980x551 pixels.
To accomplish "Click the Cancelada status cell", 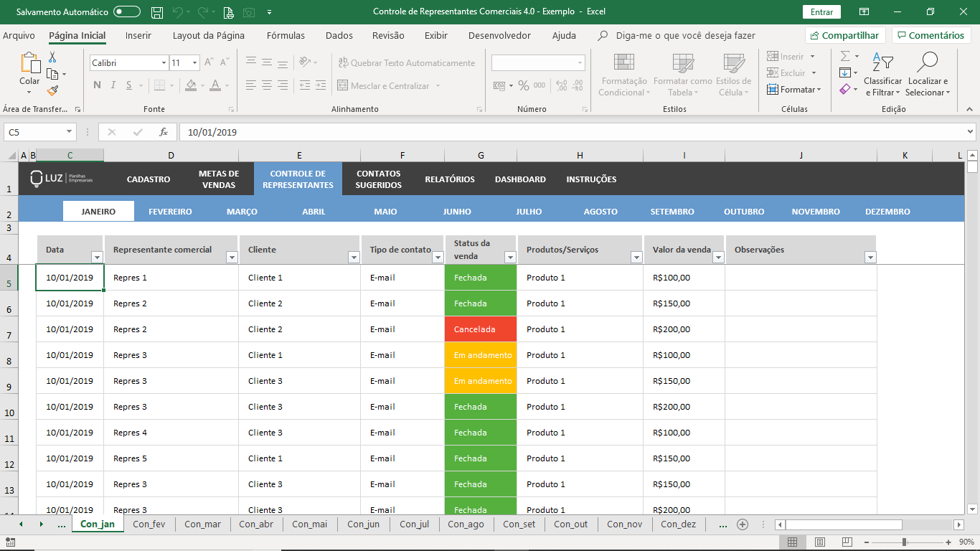I will point(481,329).
